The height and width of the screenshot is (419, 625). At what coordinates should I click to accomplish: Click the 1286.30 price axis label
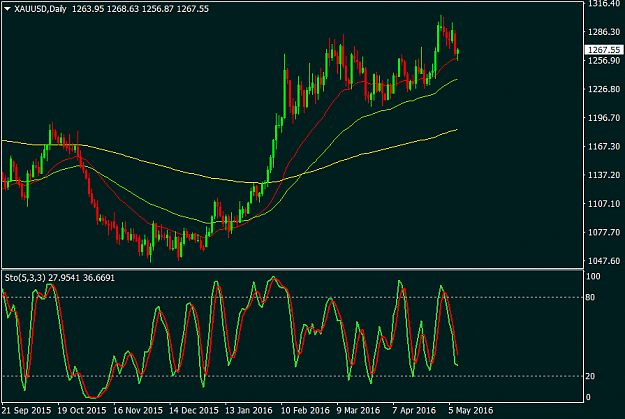(604, 32)
